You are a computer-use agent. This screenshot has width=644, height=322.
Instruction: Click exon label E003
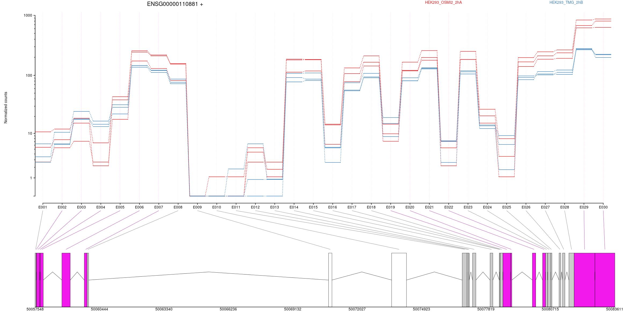81,207
